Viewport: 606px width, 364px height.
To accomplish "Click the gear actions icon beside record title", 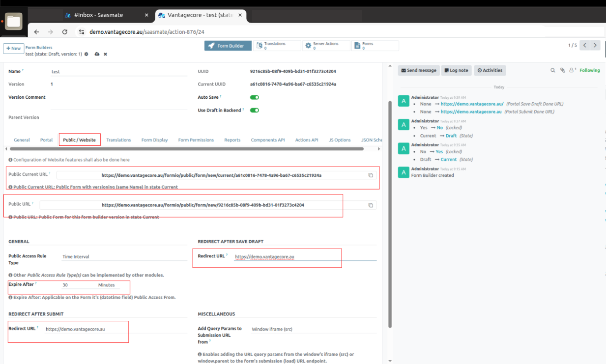I will 87,54.
